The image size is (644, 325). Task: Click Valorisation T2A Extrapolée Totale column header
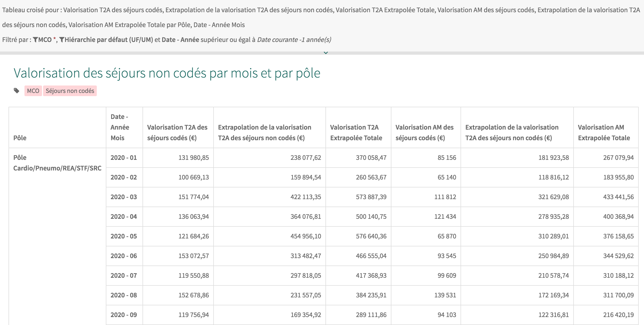click(x=356, y=132)
